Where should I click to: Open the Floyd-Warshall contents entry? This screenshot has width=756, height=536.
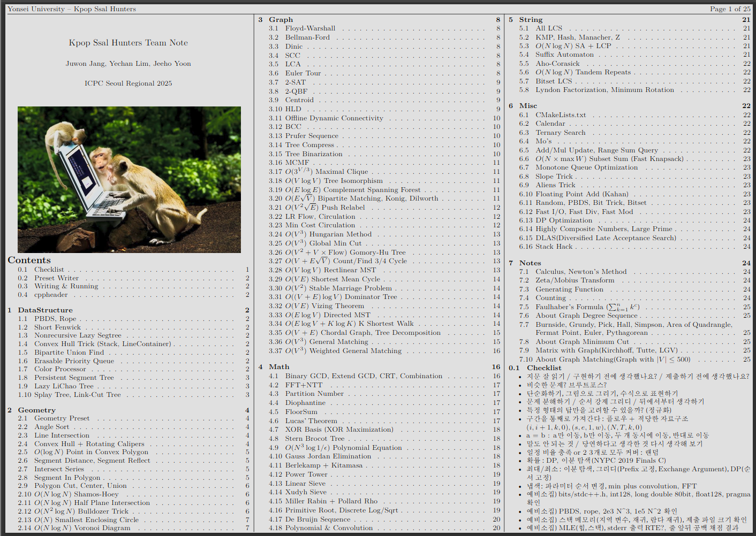point(310,28)
